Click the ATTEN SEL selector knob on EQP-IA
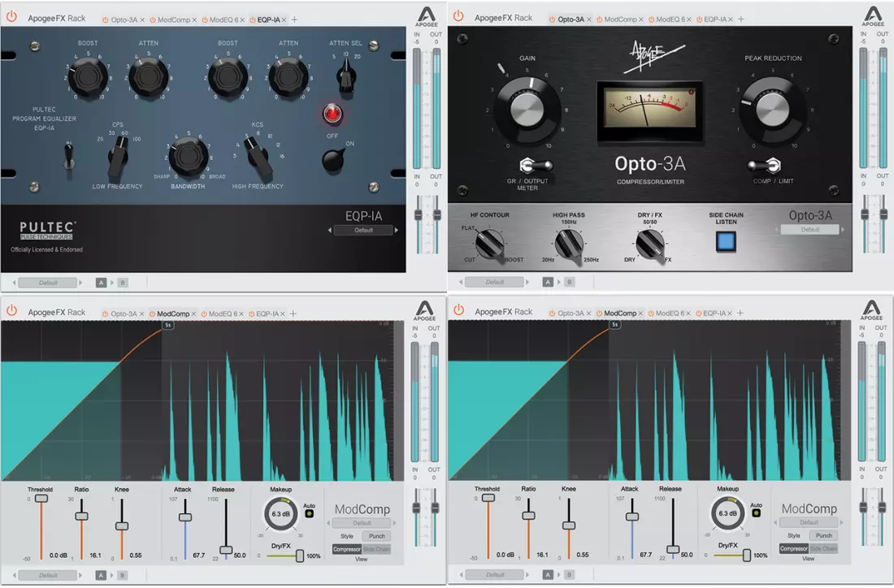Viewport: 894px width, 588px height. [x=345, y=76]
